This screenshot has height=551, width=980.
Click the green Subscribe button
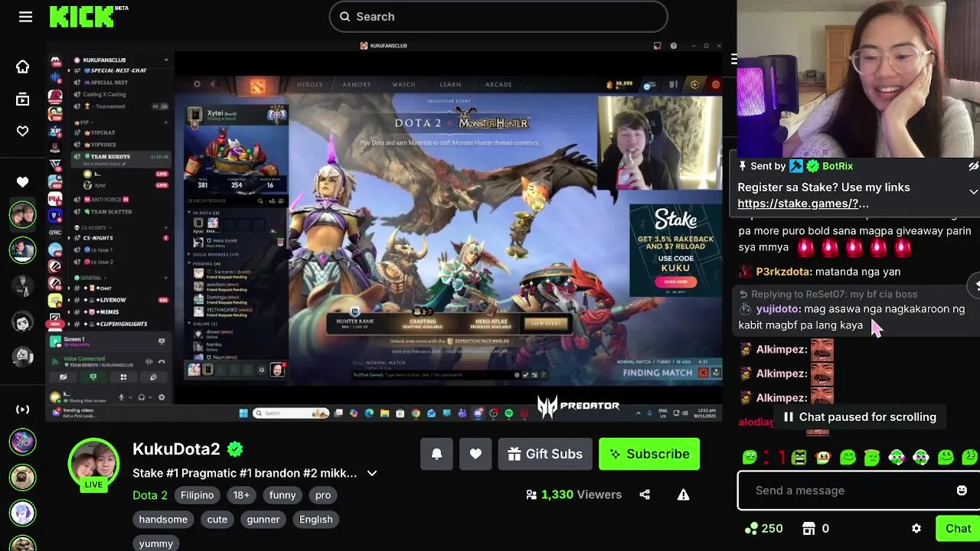tap(649, 454)
